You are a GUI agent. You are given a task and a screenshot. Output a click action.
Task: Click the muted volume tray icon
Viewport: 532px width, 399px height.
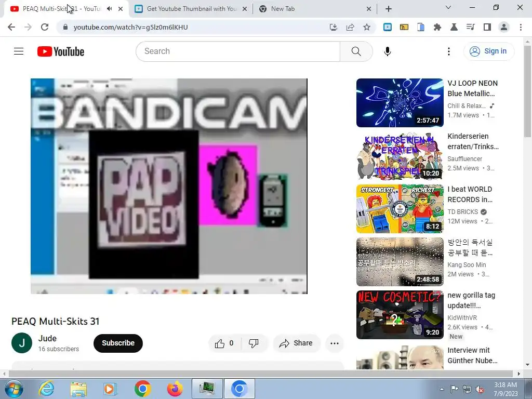pyautogui.click(x=480, y=389)
